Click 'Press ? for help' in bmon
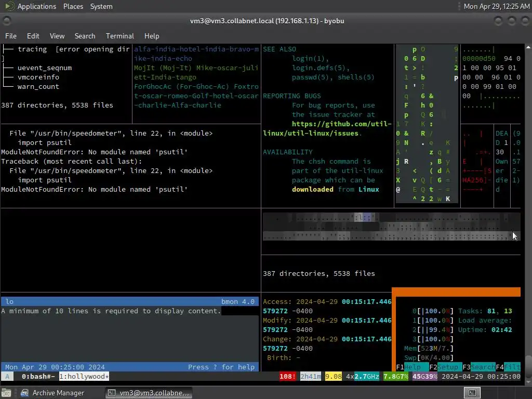This screenshot has width=532, height=399. (x=221, y=367)
